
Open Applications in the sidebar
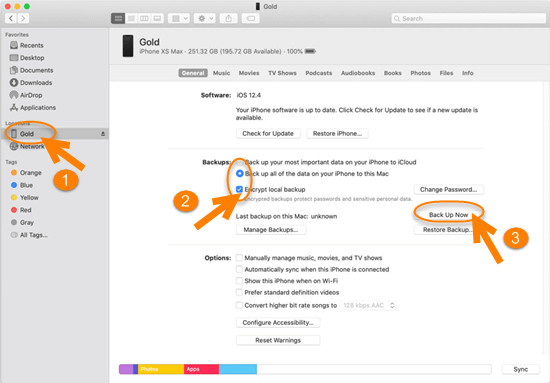33,107
